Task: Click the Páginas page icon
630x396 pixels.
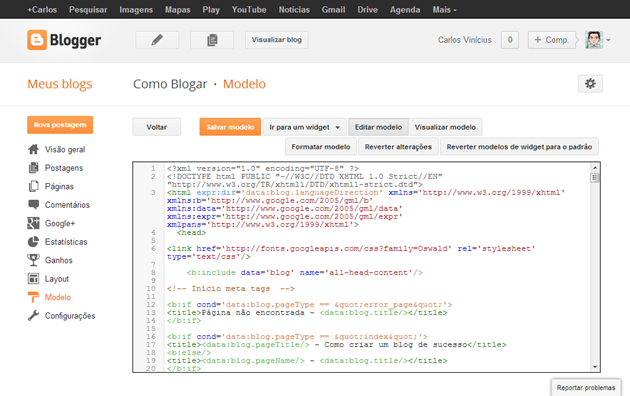Action: 33,186
